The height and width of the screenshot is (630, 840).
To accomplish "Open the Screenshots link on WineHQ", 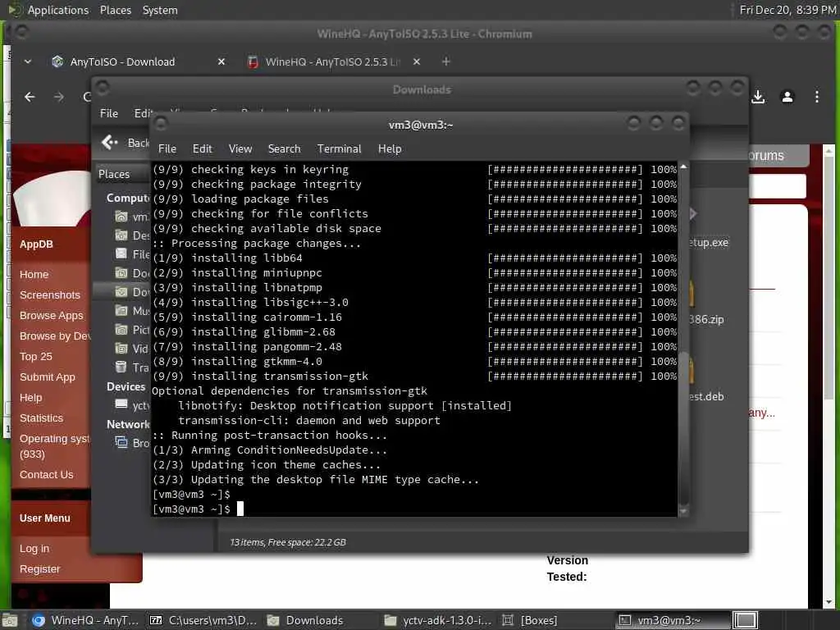I will click(x=50, y=295).
